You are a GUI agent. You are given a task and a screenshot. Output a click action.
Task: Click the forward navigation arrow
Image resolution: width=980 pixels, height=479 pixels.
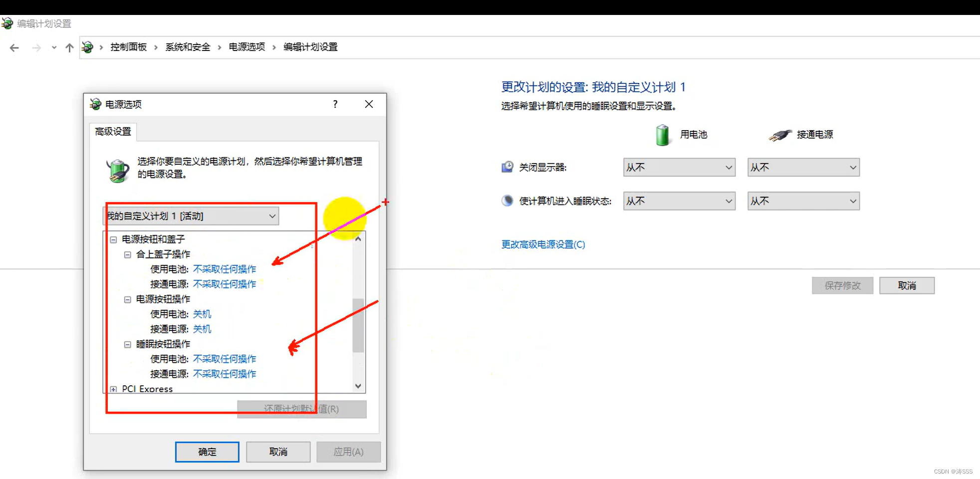[x=36, y=48]
